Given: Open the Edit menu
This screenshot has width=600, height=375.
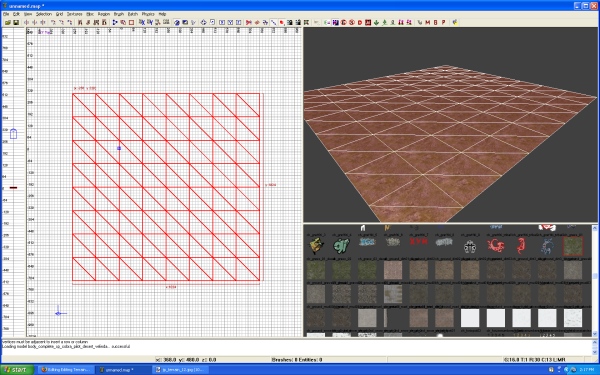Looking at the screenshot, I should 16,14.
